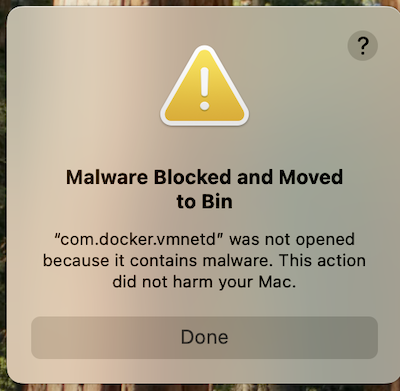
Task: Click the "was not opened" text
Action: tap(292, 240)
